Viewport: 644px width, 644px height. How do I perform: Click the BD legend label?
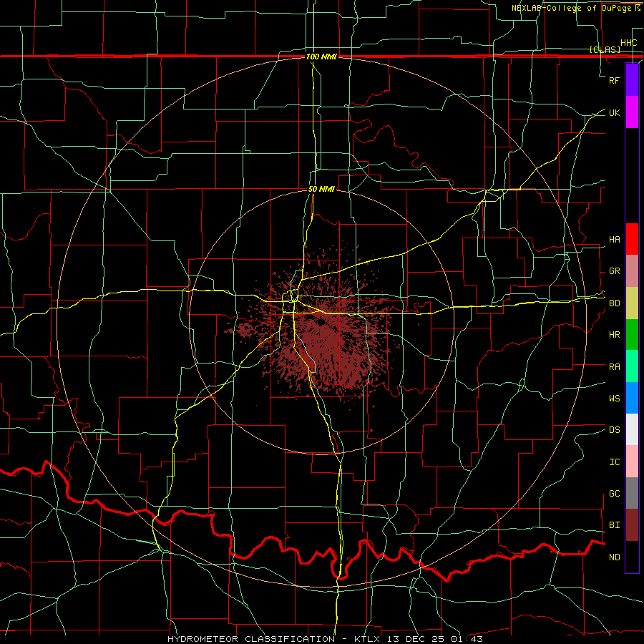[x=614, y=303]
